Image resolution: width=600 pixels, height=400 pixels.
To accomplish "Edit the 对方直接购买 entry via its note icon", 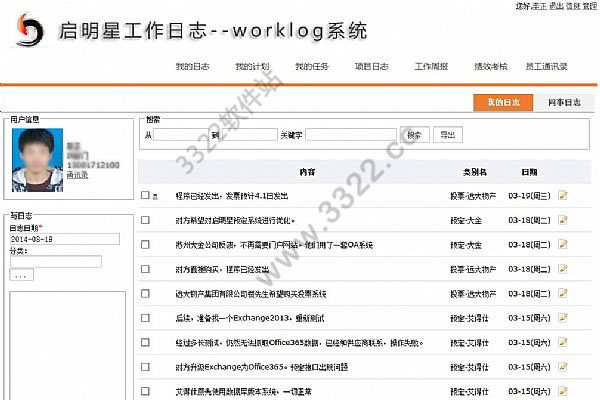I will tap(562, 269).
